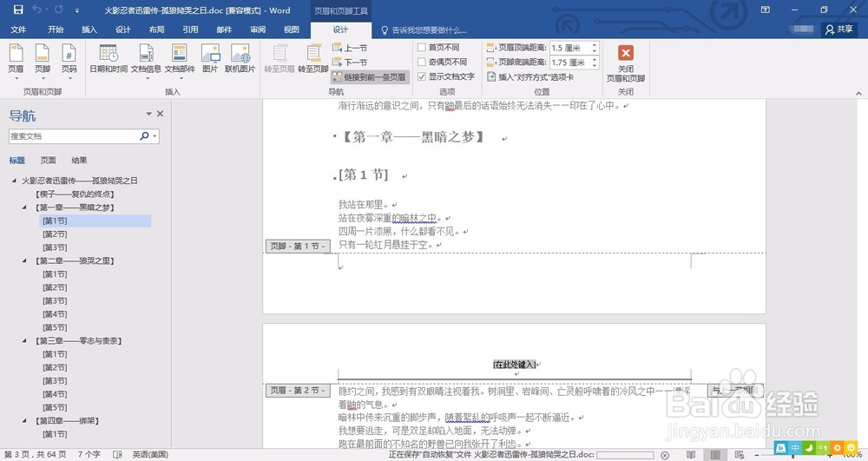Jump to 上一节 previous section
The height and width of the screenshot is (461, 868).
click(x=350, y=48)
